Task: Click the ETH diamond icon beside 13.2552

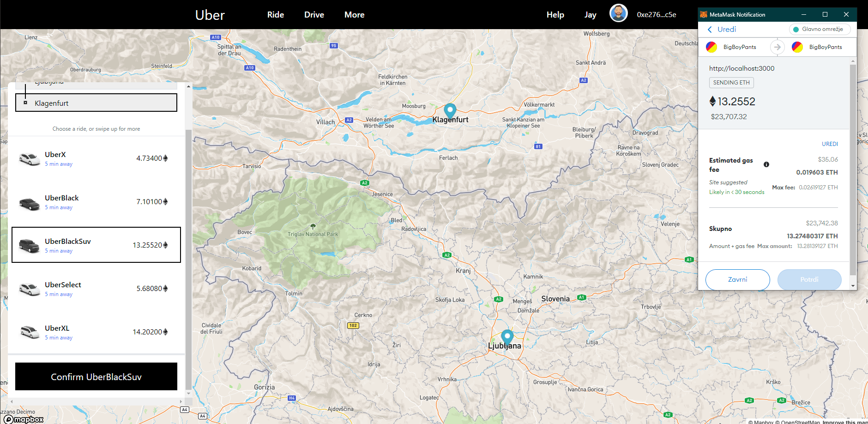Action: click(712, 101)
